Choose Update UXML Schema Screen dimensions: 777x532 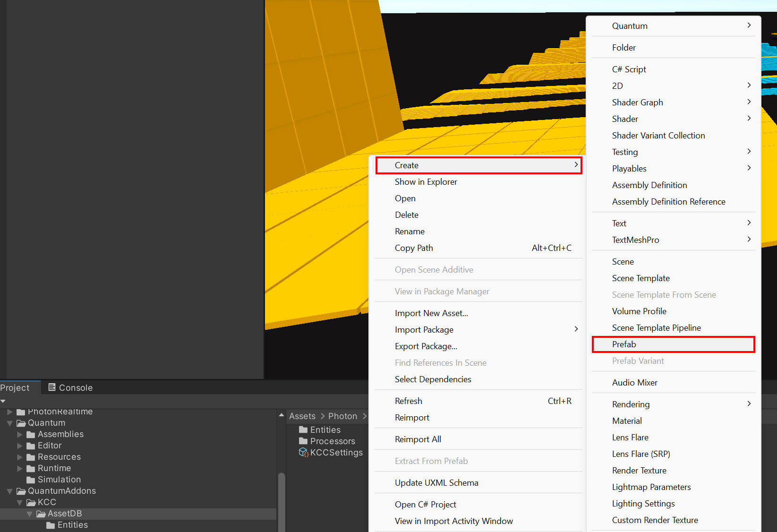point(436,483)
